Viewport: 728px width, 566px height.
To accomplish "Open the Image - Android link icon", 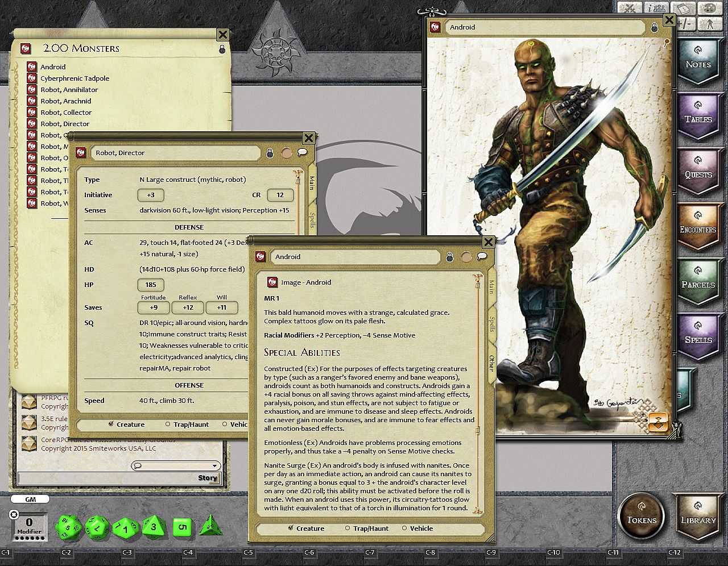I will click(x=272, y=282).
